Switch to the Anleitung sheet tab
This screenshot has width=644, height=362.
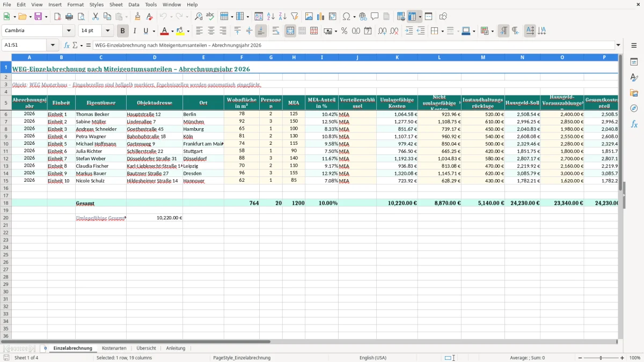175,348
